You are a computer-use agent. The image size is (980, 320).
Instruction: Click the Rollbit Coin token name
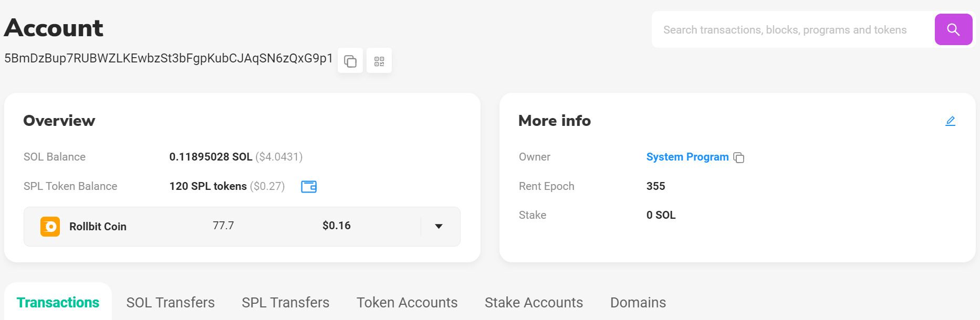[x=98, y=227]
